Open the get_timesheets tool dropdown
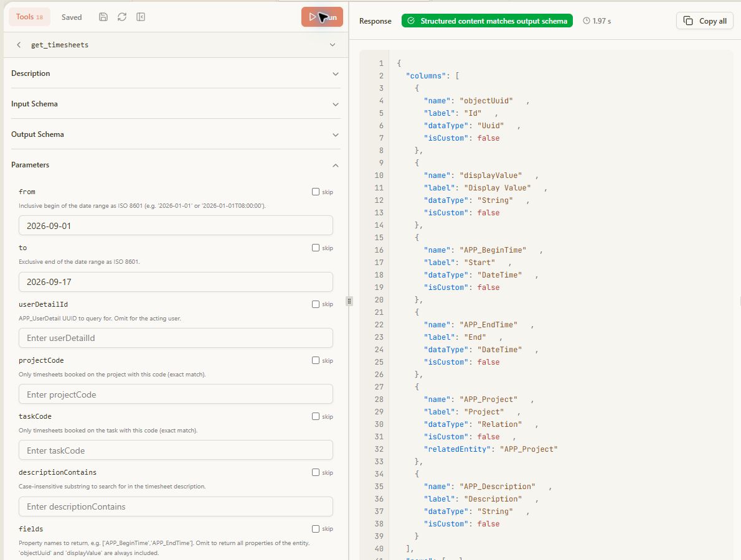This screenshot has height=560, width=741. click(x=333, y=45)
